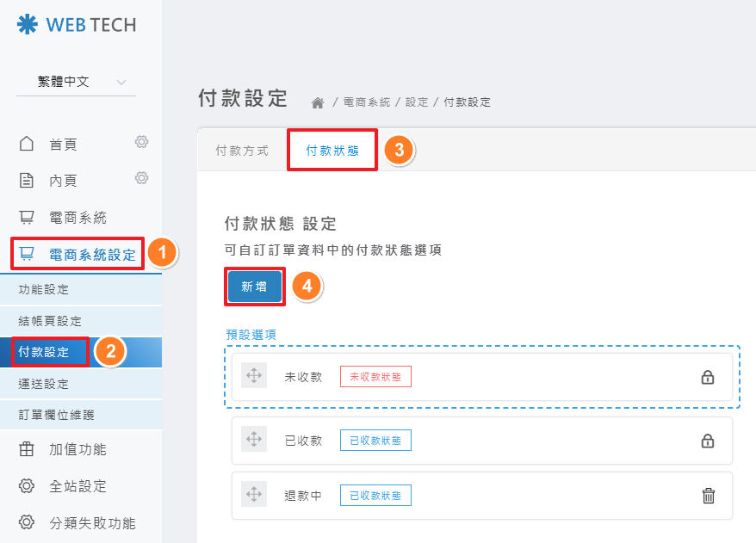756x543 pixels.
Task: Click the home icon in breadcrumb
Action: point(318,102)
